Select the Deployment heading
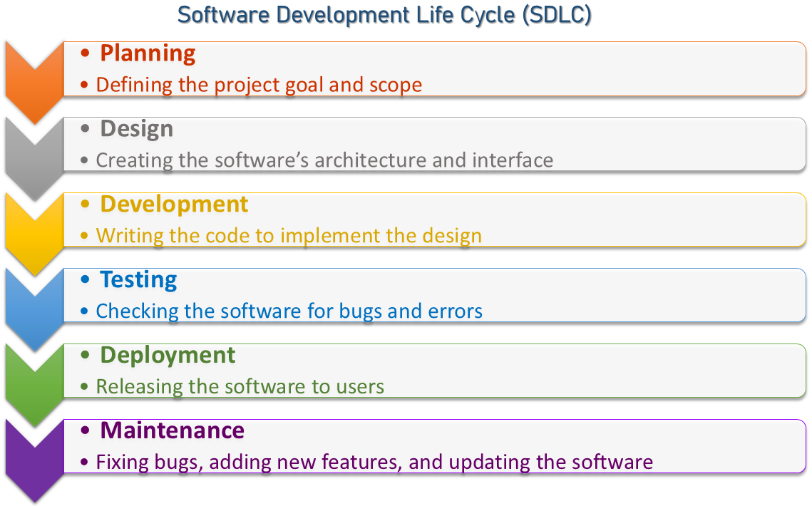Image resolution: width=812 pixels, height=506 pixels. (x=168, y=356)
